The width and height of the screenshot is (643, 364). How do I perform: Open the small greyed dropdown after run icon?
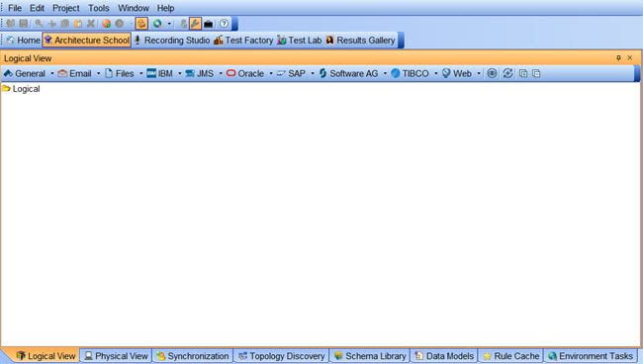(x=131, y=24)
